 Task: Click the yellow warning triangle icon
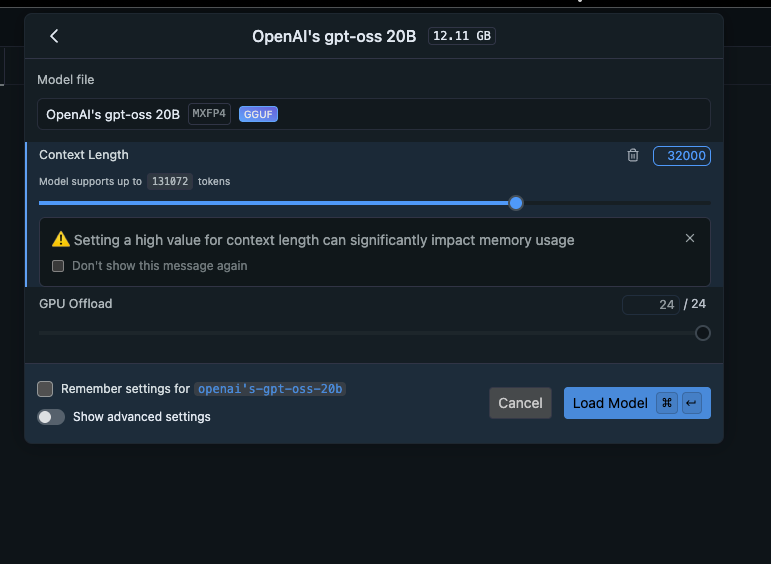tap(60, 239)
